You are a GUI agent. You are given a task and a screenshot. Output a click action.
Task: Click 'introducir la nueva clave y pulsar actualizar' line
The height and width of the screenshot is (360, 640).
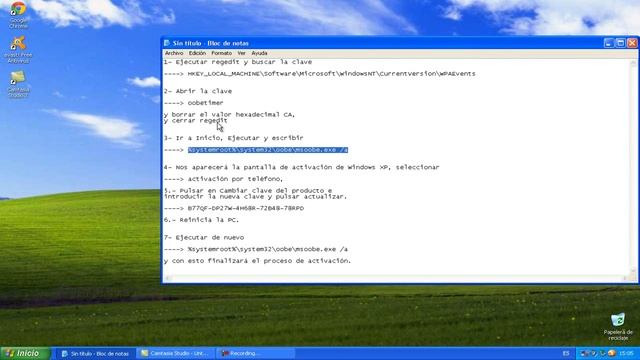coord(256,196)
